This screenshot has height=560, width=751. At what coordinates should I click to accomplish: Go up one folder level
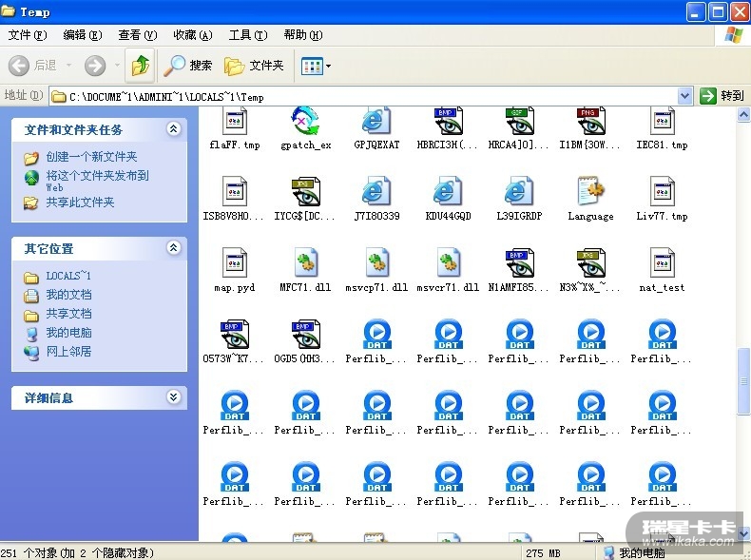(x=140, y=66)
